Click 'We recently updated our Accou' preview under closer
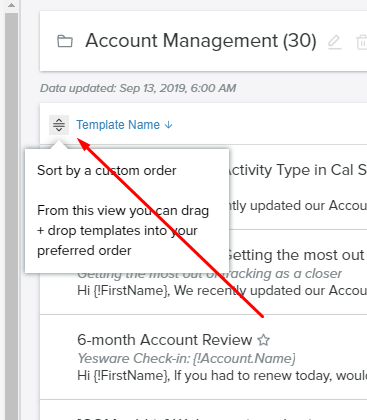The width and height of the screenshot is (367, 420). (x=270, y=290)
